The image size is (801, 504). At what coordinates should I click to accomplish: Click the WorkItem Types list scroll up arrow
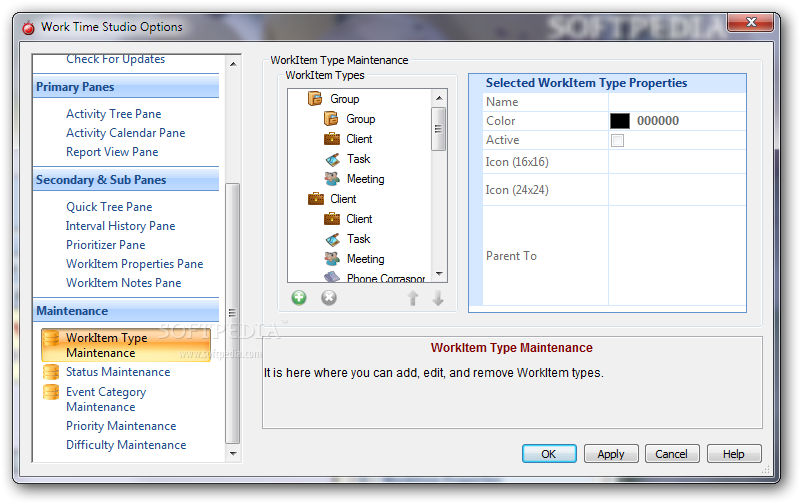tap(439, 98)
